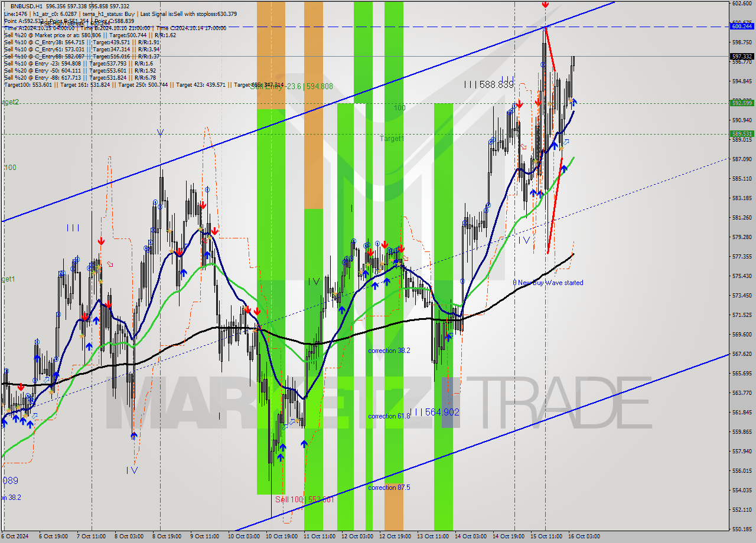Click the '14 Oct 19:00' time axis label
This screenshot has height=543, width=756.
[509, 537]
